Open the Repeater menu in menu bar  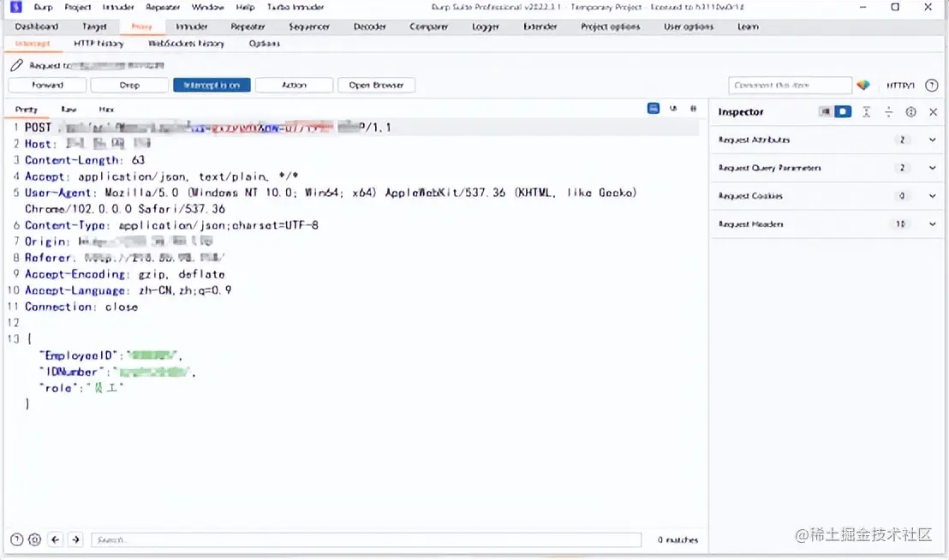click(163, 7)
